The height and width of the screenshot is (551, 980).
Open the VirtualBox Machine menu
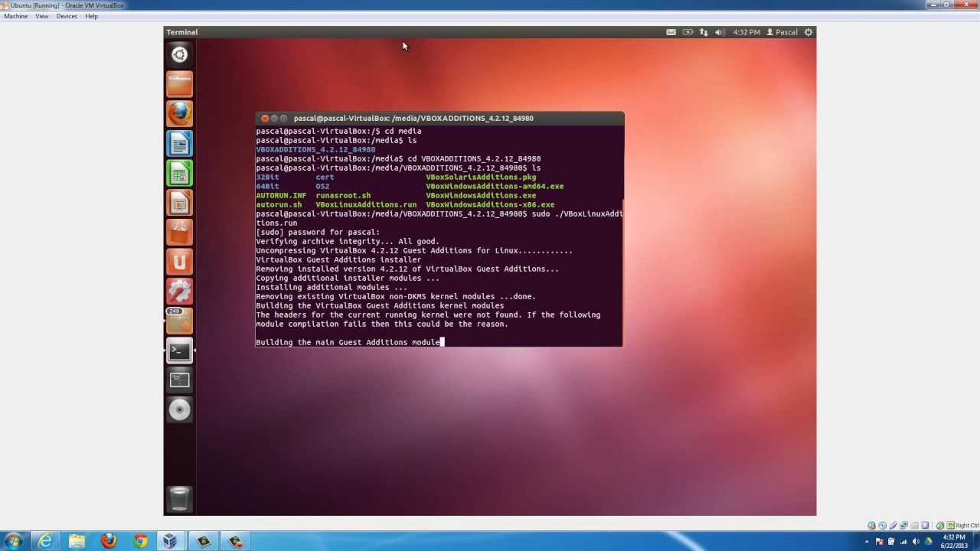(15, 16)
